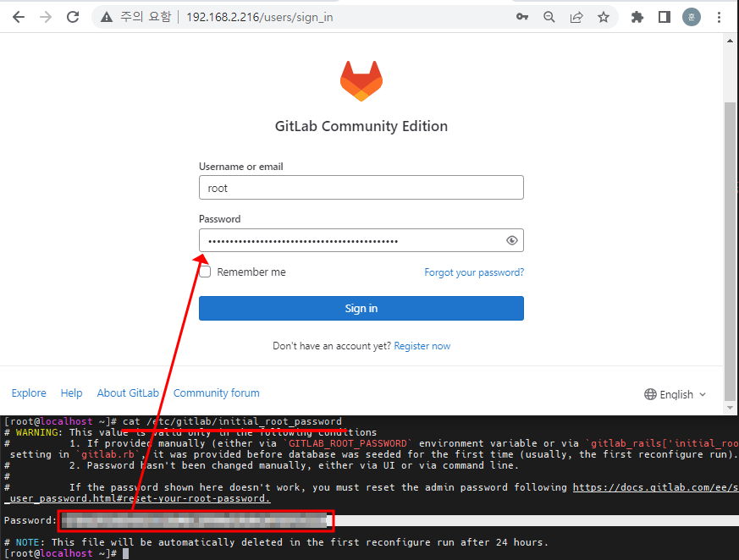Image resolution: width=739 pixels, height=560 pixels.
Task: Open the extensions puzzle icon
Action: [637, 18]
